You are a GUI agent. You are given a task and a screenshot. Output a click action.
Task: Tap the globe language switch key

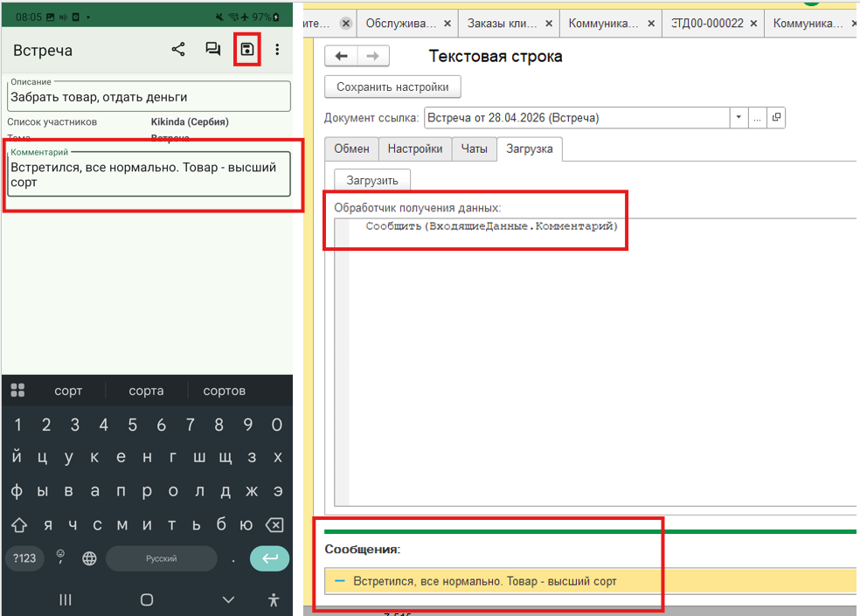[x=89, y=558]
